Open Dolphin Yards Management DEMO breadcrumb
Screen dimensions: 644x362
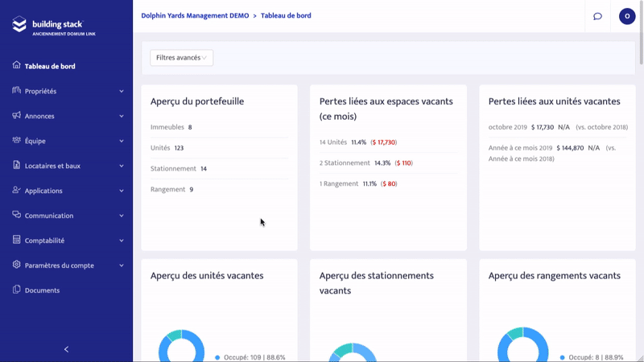click(195, 15)
